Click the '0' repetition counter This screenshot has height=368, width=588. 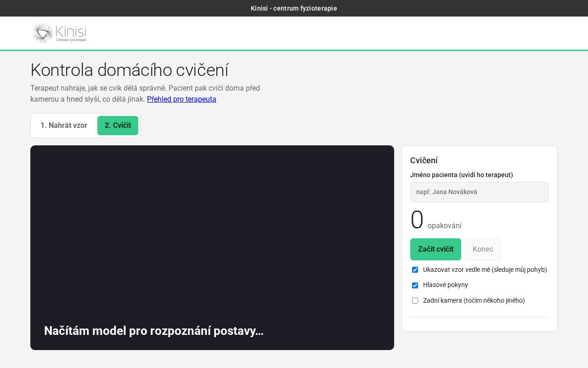(417, 220)
